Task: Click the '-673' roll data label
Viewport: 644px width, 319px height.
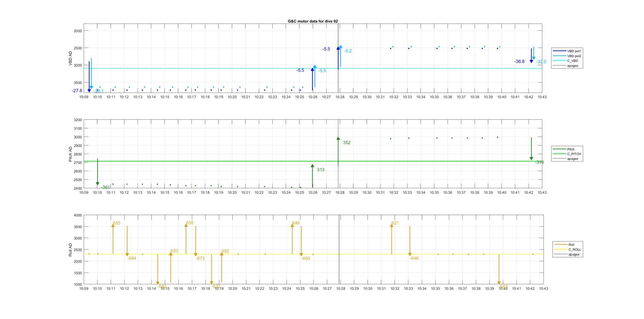Action: pos(200,259)
